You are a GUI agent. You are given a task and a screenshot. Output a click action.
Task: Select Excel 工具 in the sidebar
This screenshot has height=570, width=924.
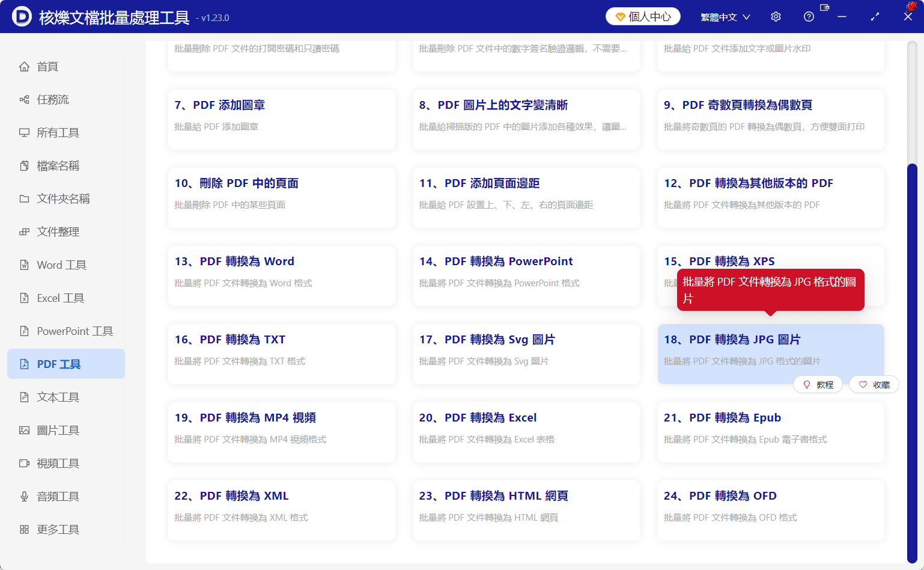pyautogui.click(x=66, y=298)
